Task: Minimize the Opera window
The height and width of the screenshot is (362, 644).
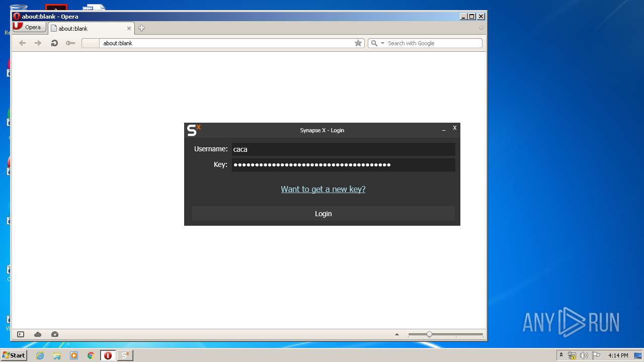Action: point(463,17)
